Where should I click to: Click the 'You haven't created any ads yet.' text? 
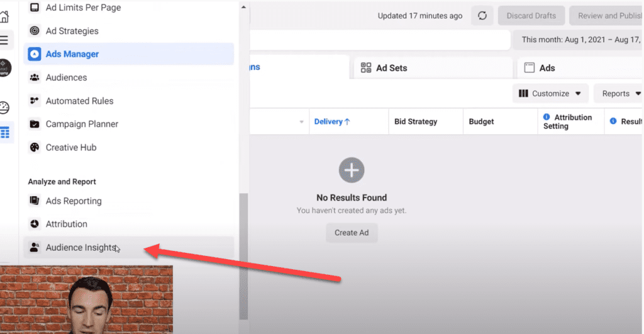pos(352,210)
